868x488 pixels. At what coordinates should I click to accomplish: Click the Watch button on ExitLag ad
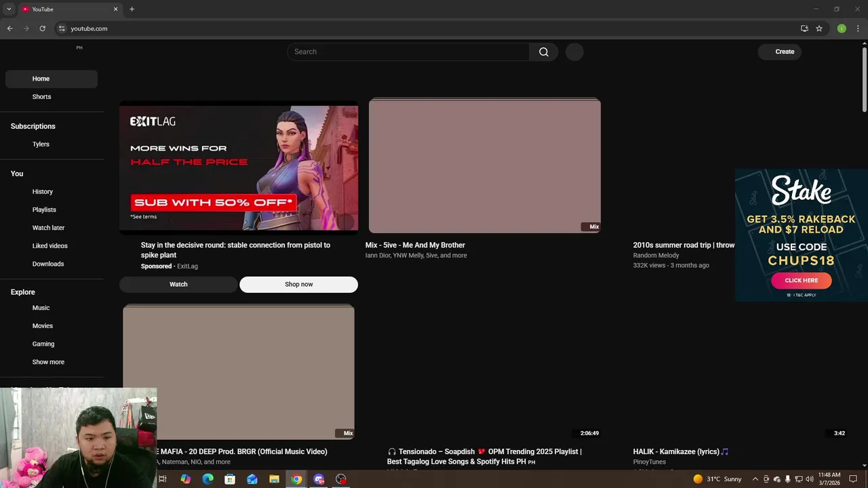178,285
